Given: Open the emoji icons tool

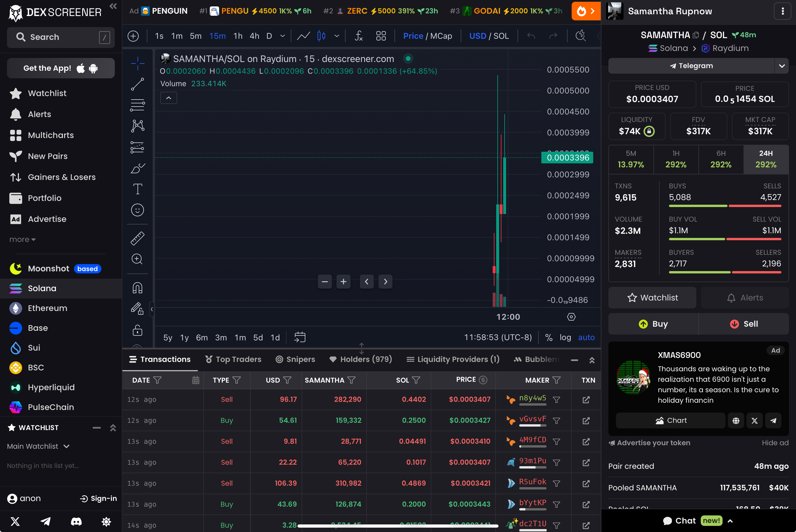Looking at the screenshot, I should coord(138,210).
